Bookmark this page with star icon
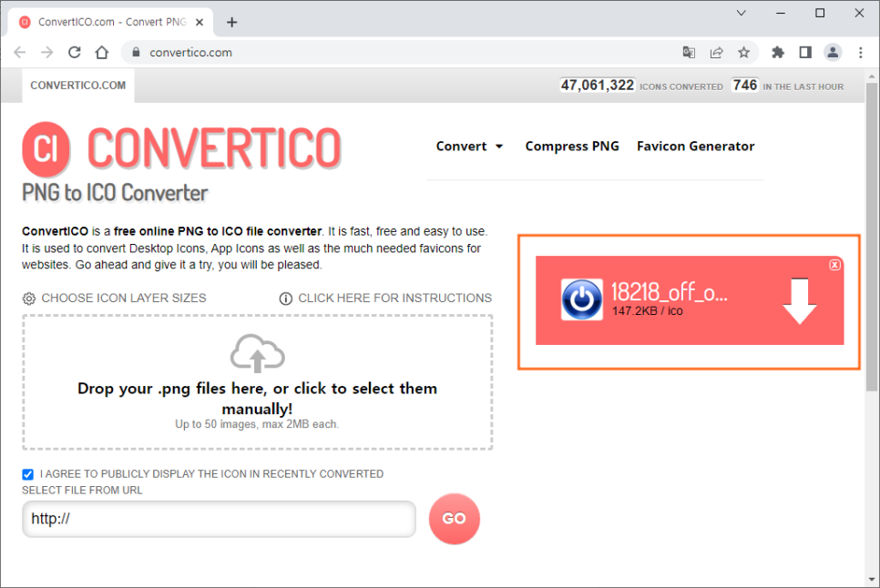 pyautogui.click(x=743, y=53)
